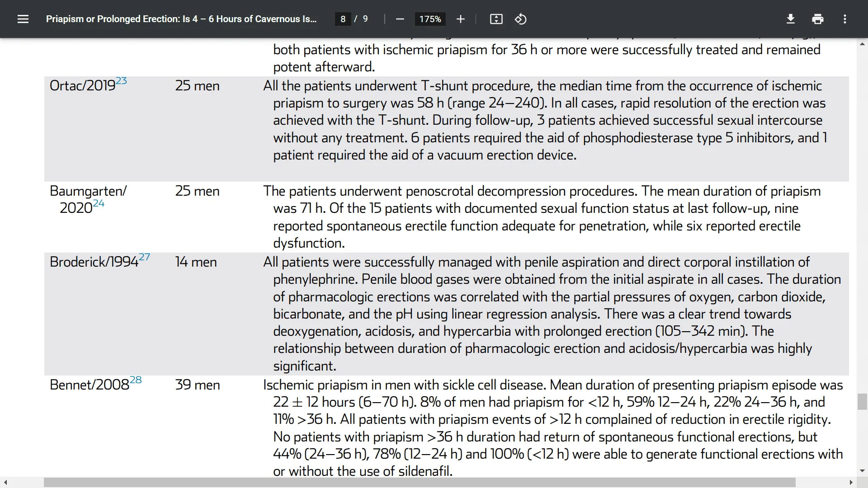Image resolution: width=868 pixels, height=488 pixels.
Task: Click 'patient required the aid of a vacuum' line
Action: 425,155
